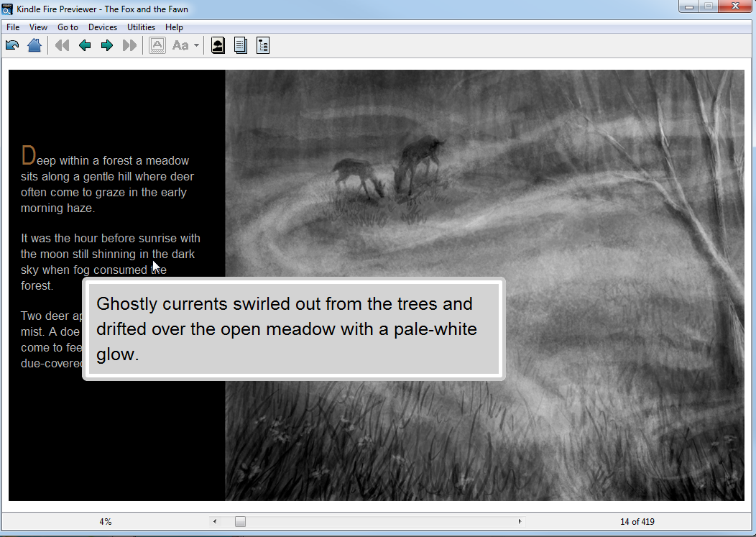Open the File menu
This screenshot has width=756, height=537.
pos(13,27)
